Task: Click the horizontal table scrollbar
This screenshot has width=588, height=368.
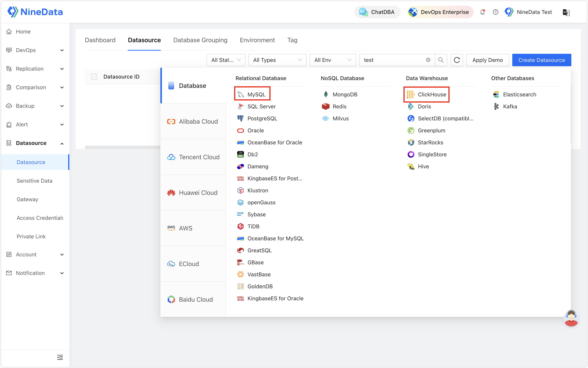Action: (x=123, y=147)
